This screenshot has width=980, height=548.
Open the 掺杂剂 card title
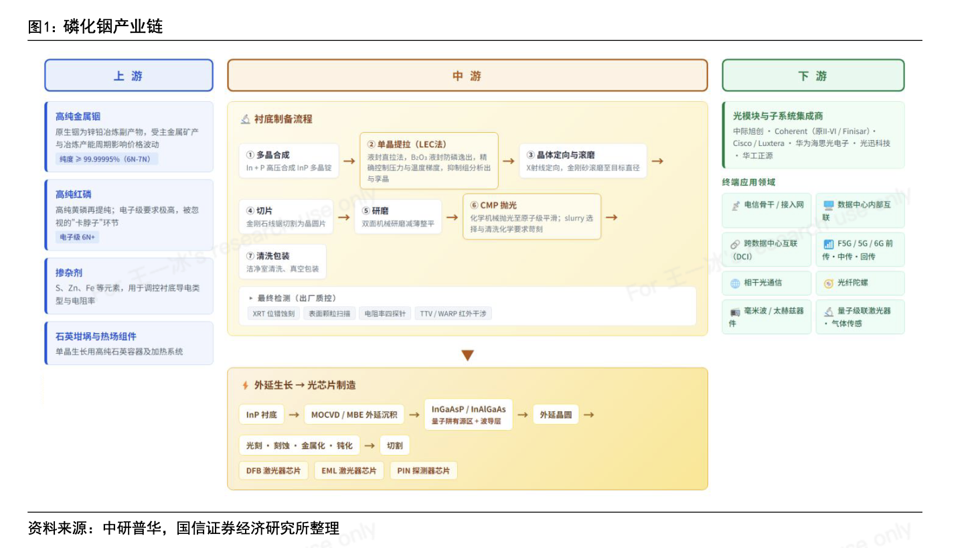click(69, 273)
